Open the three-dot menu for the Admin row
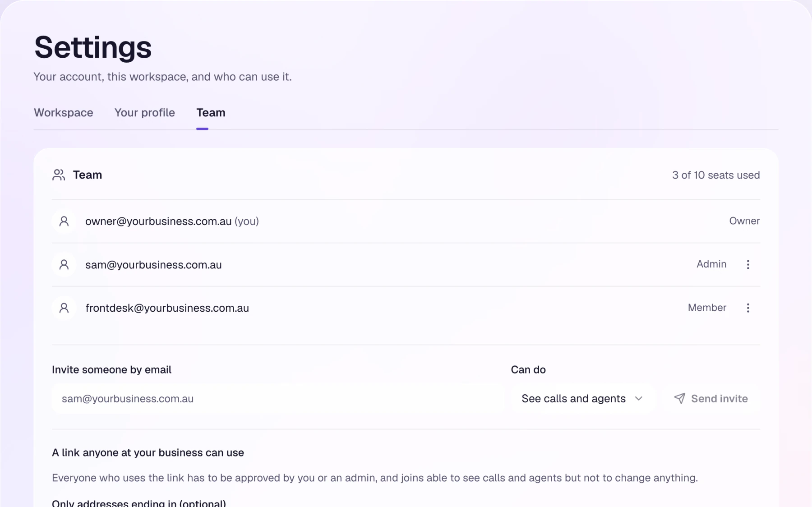Image resolution: width=812 pixels, height=507 pixels. (748, 265)
